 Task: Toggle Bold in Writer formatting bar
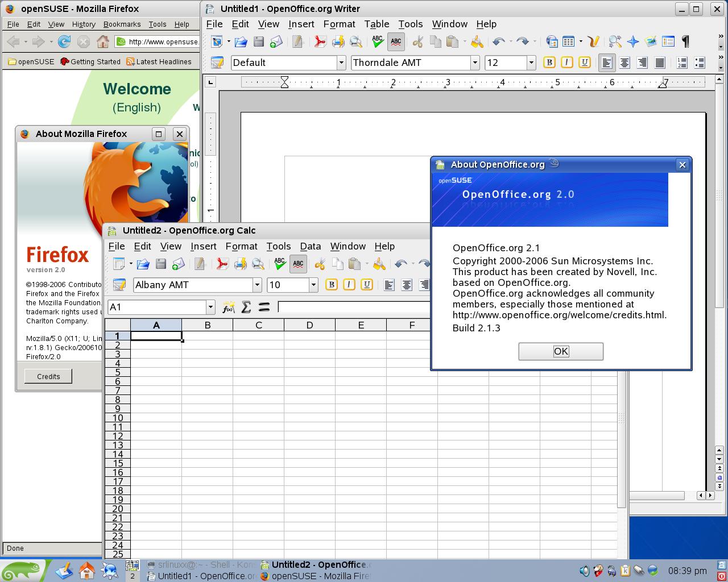pyautogui.click(x=549, y=63)
